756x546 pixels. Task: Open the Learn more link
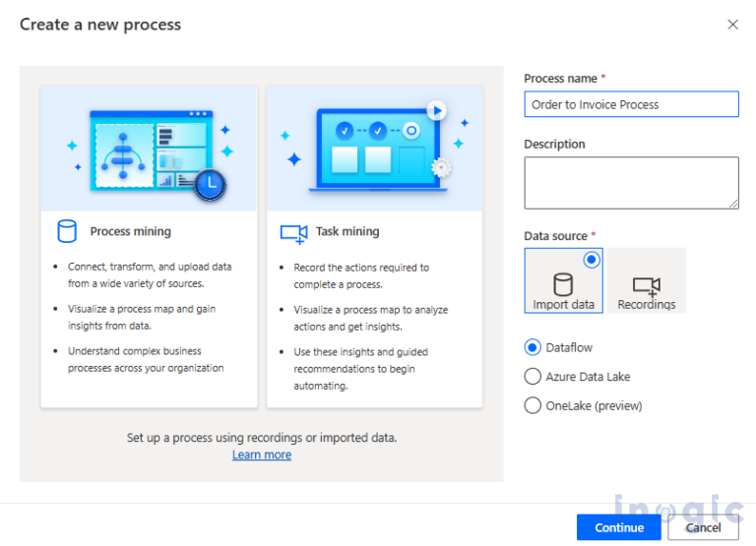tap(262, 455)
